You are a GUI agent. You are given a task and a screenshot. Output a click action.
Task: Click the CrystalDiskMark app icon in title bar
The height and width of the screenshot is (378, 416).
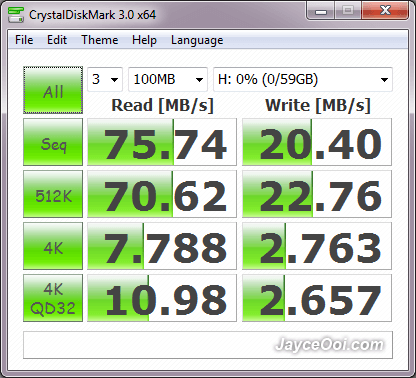[16, 14]
